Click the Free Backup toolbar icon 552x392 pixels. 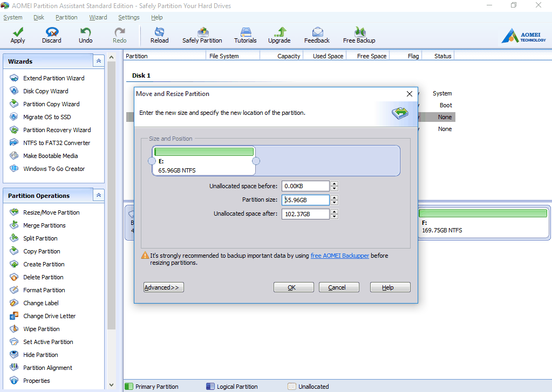[359, 35]
